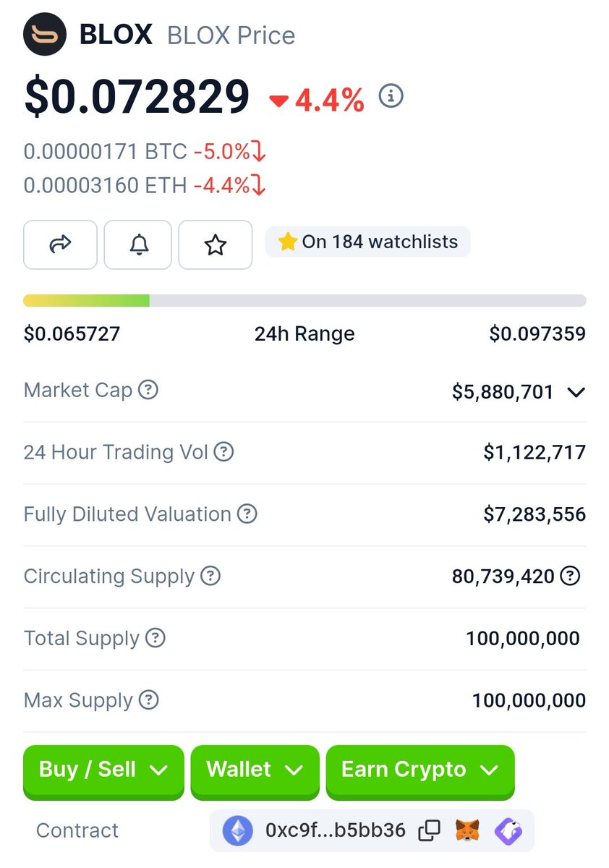The image size is (609, 868).
Task: Click the $7,283,556 valuation
Action: tap(535, 514)
